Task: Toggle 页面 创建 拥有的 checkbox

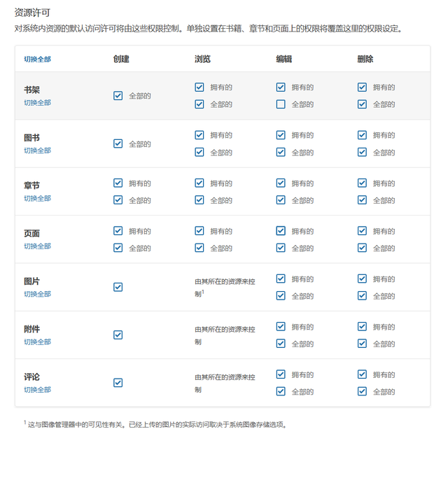Action: click(118, 231)
